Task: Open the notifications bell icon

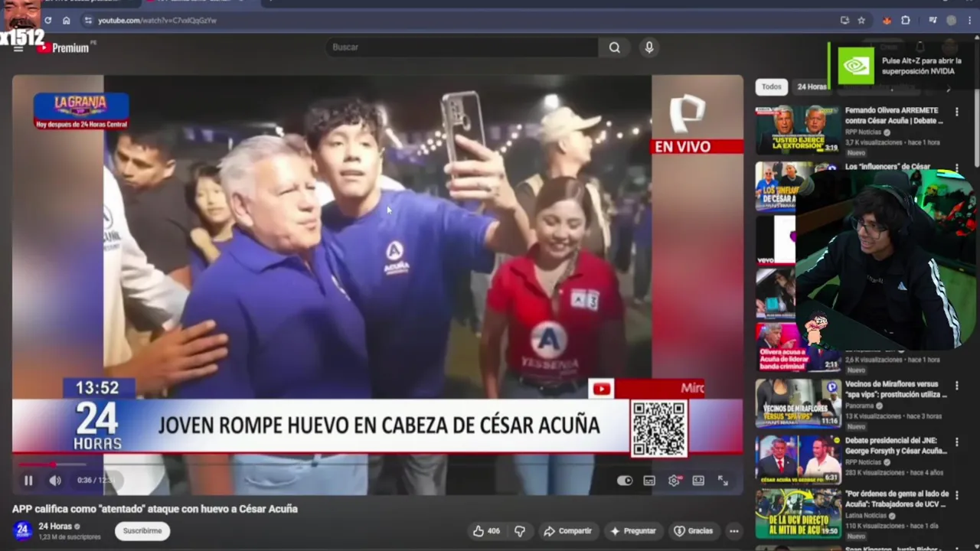Action: [920, 48]
